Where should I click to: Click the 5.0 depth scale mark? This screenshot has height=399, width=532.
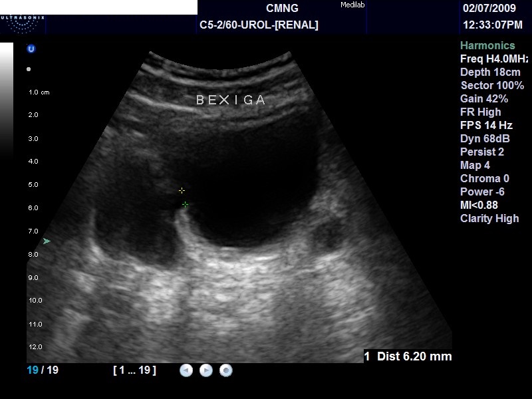pos(33,185)
